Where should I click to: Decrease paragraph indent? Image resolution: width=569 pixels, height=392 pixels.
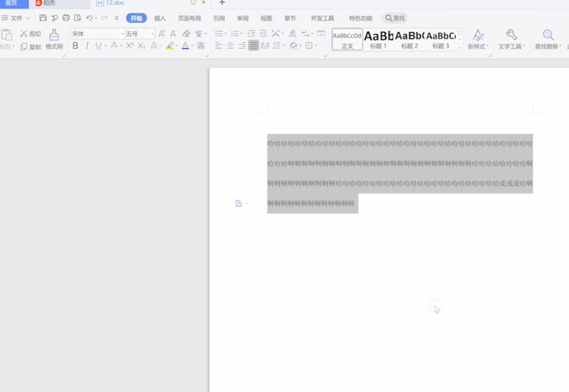[x=251, y=34]
